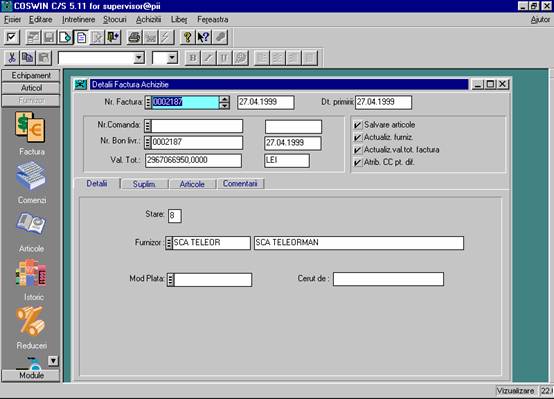Open the Mod Plata lookup list button
Viewport: 554px width, 399px height.
pos(171,280)
